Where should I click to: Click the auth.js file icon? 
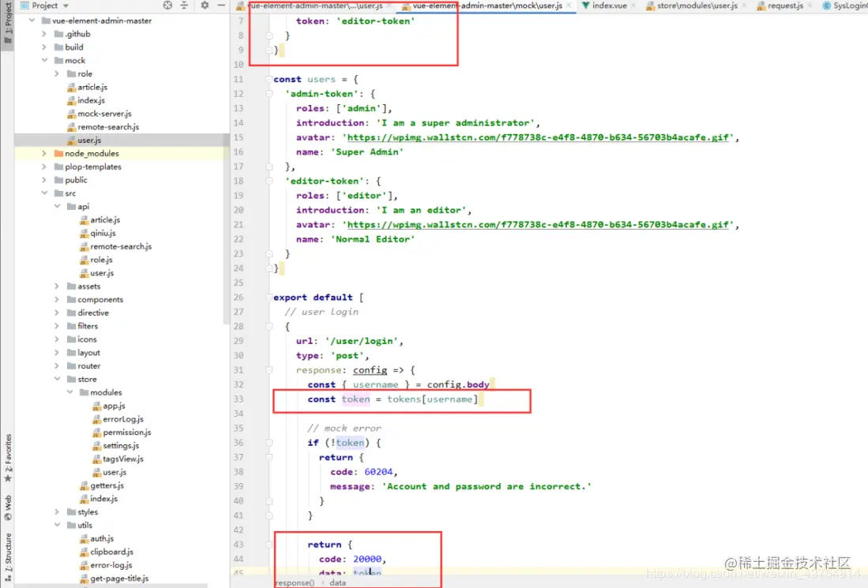[84, 539]
